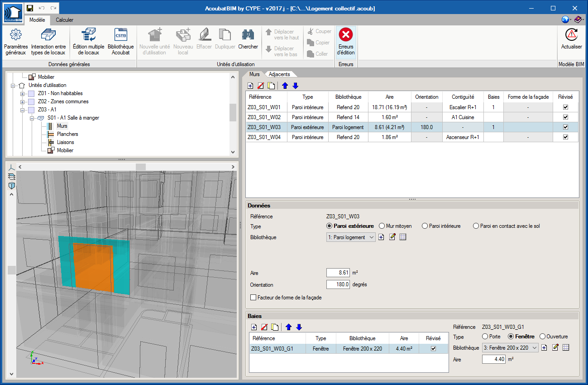
Task: Click the help book icon at top right
Action: click(578, 19)
